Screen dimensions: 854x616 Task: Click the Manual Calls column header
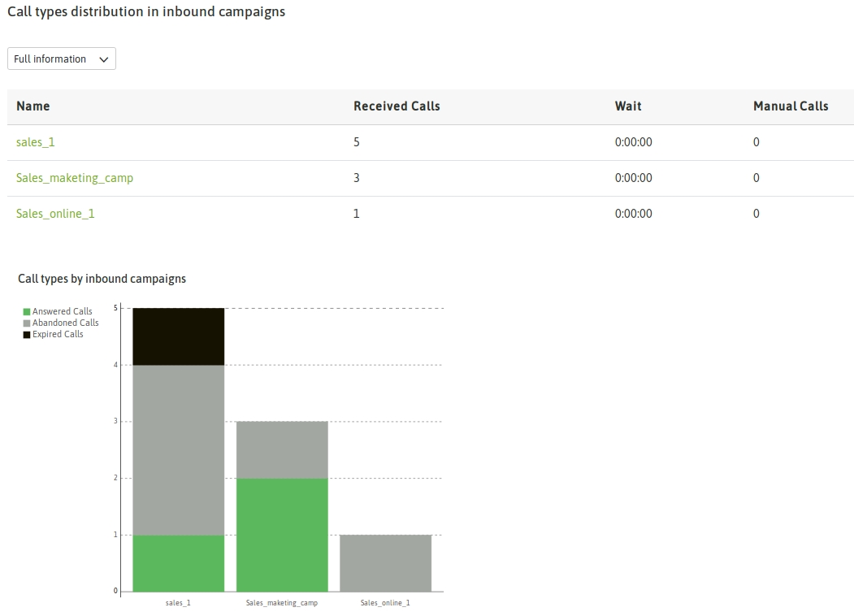(x=791, y=106)
